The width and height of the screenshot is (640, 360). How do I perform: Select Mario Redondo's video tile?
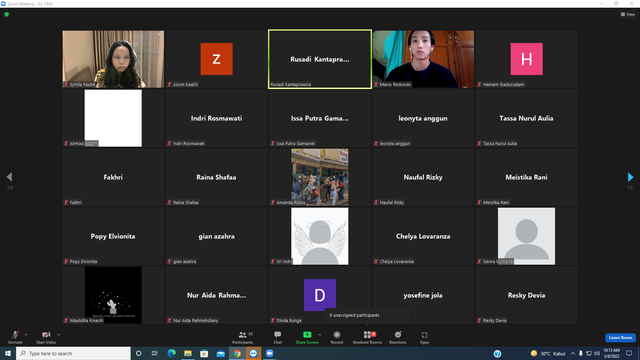coord(423,59)
